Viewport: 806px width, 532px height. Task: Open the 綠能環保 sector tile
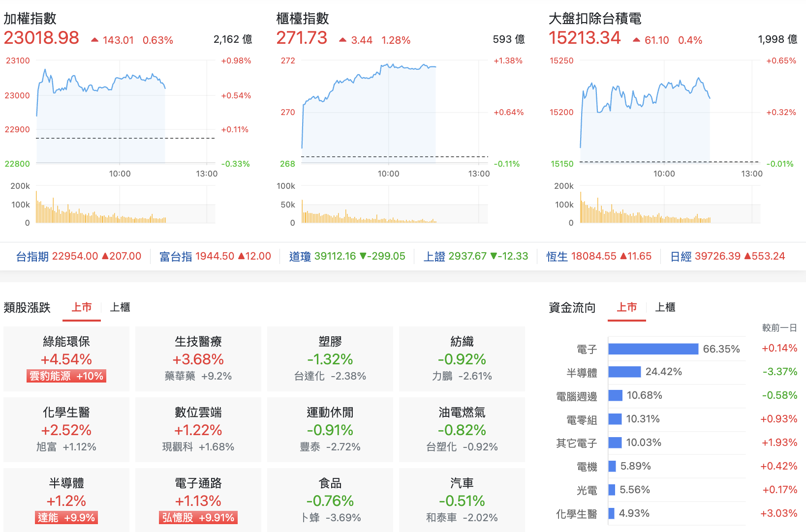click(66, 359)
